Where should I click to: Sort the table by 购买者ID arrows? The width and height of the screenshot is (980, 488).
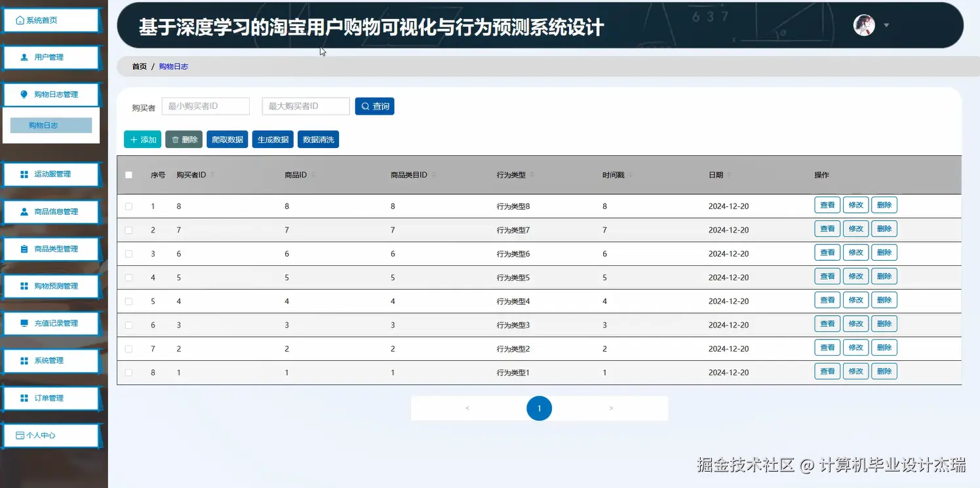212,175
